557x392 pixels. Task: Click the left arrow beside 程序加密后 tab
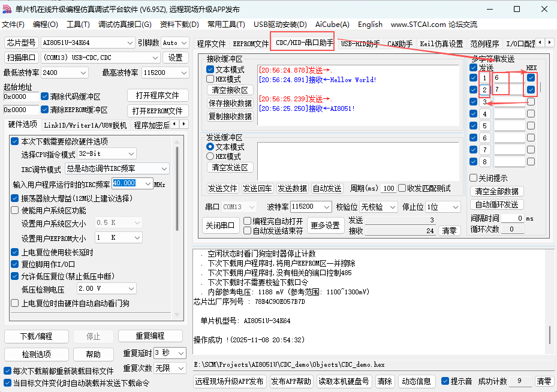point(174,123)
